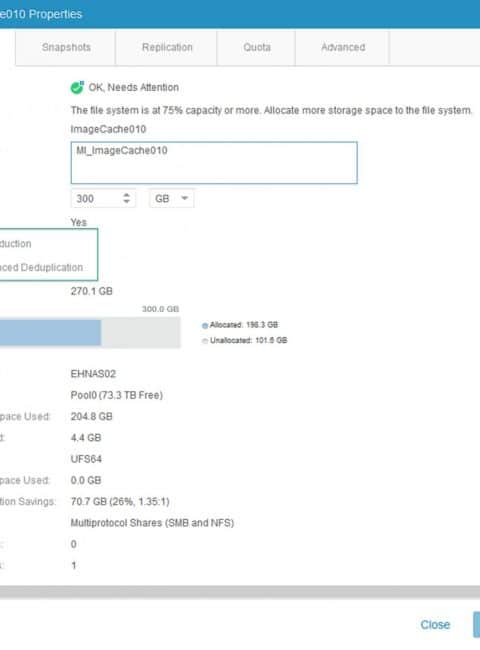Viewport: 480px width, 650px height.
Task: Click the 'OK, Needs Attention' status text
Action: [133, 87]
